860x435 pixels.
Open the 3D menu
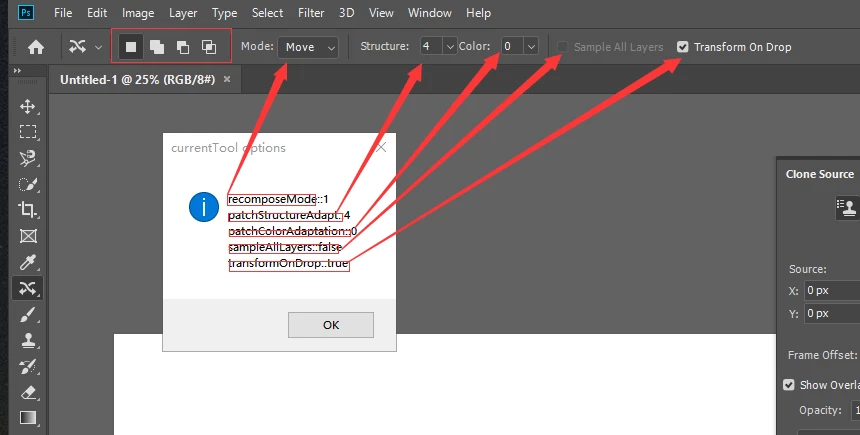click(x=346, y=13)
